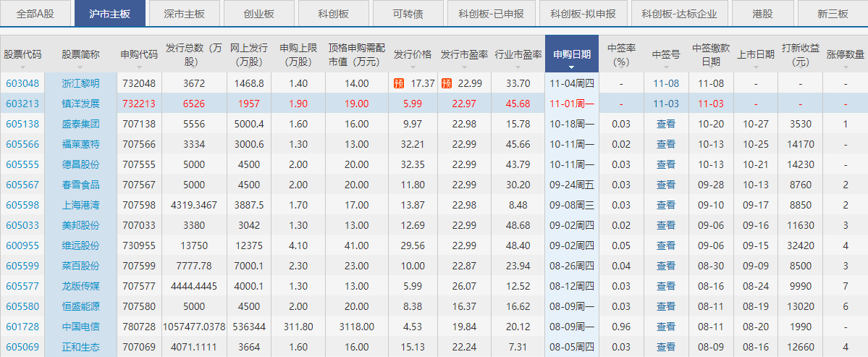Image resolution: width=868 pixels, height=357 pixels.
Task: Switch to the 港股 tab
Action: click(763, 14)
